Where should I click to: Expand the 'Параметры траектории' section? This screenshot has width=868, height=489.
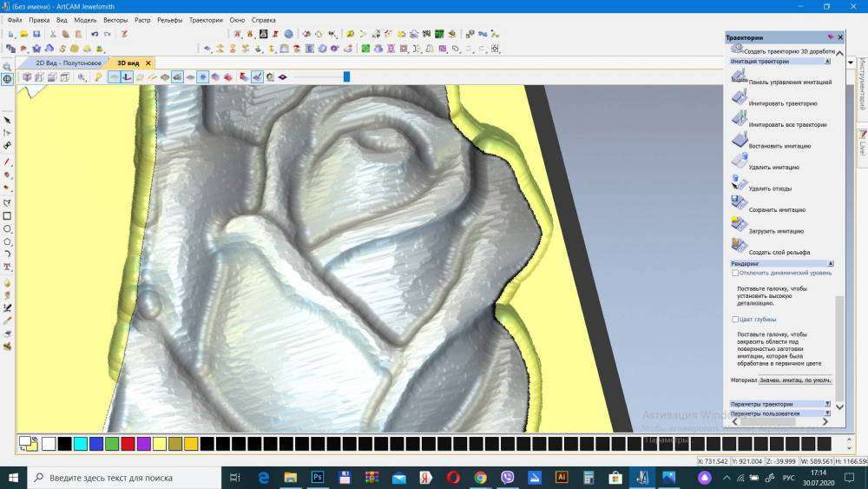coord(827,404)
